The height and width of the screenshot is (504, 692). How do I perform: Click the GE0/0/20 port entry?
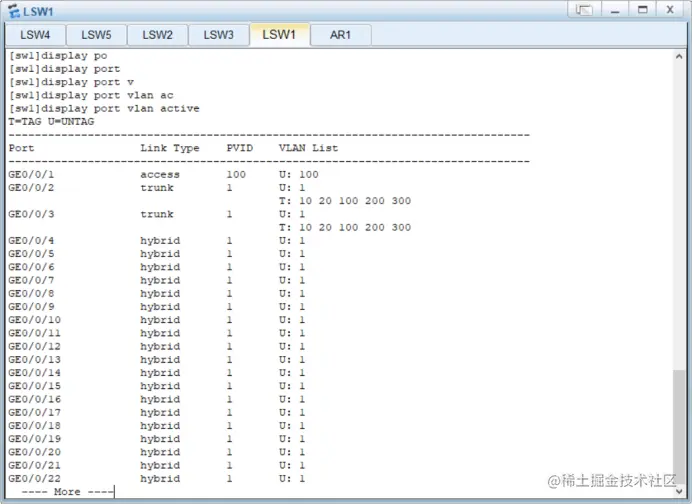tap(34, 453)
